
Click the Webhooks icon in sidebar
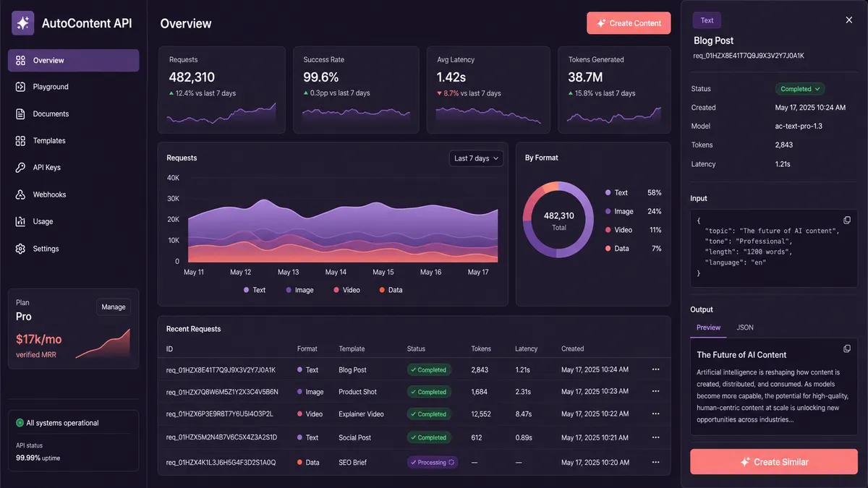(x=20, y=195)
